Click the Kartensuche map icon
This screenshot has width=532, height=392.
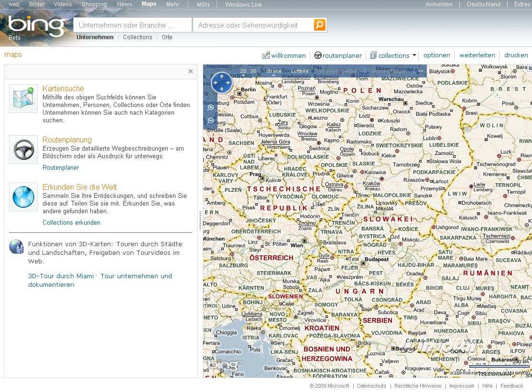pyautogui.click(x=23, y=98)
